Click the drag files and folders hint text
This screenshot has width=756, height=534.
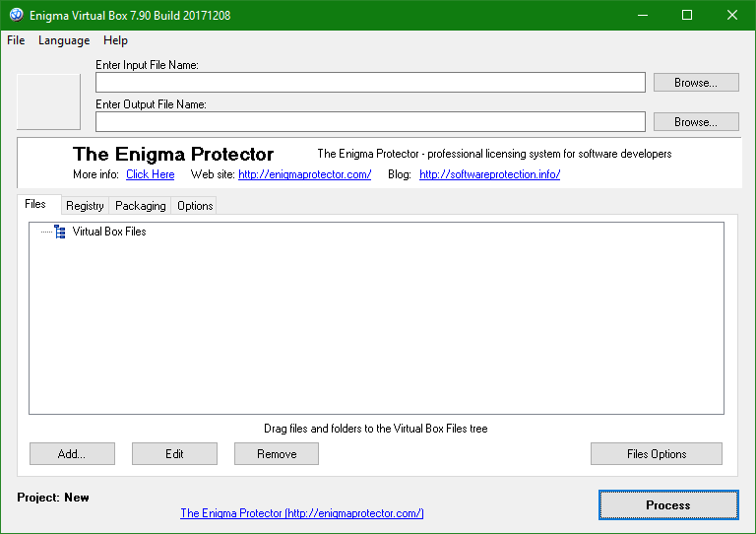(x=376, y=429)
